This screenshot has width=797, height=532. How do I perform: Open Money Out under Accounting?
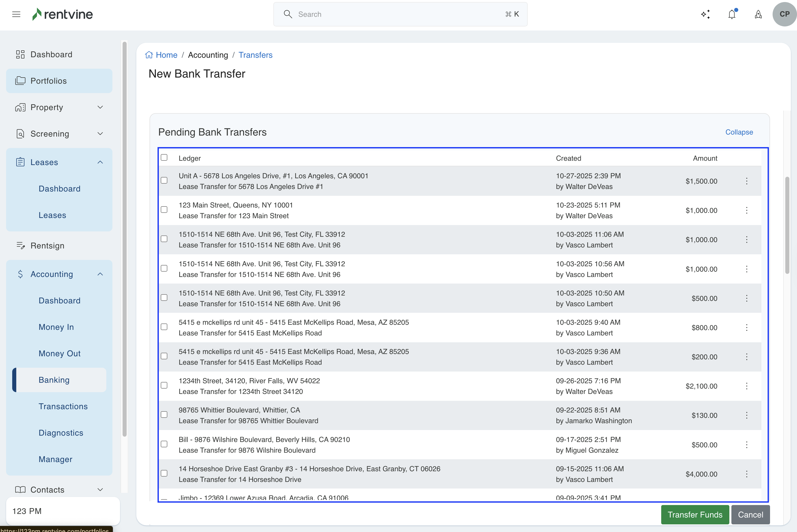tap(59, 353)
